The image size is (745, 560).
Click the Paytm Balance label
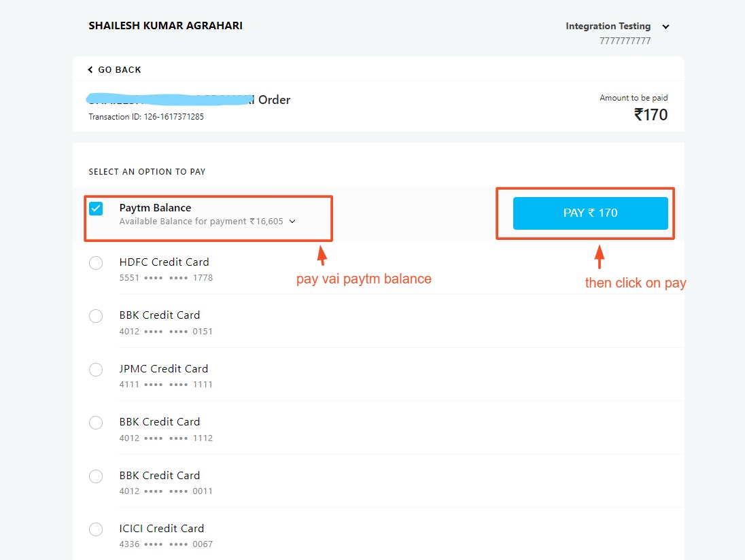pyautogui.click(x=156, y=208)
